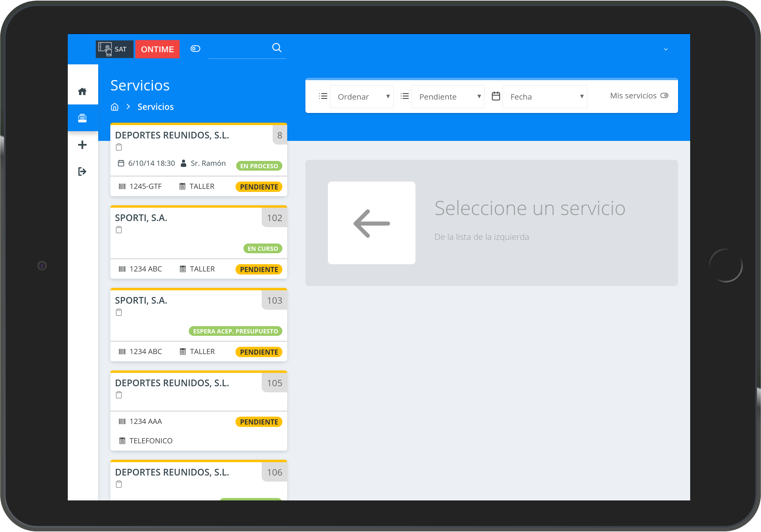This screenshot has height=532, width=761.
Task: Select the service card numbered 103
Action: tap(198, 315)
